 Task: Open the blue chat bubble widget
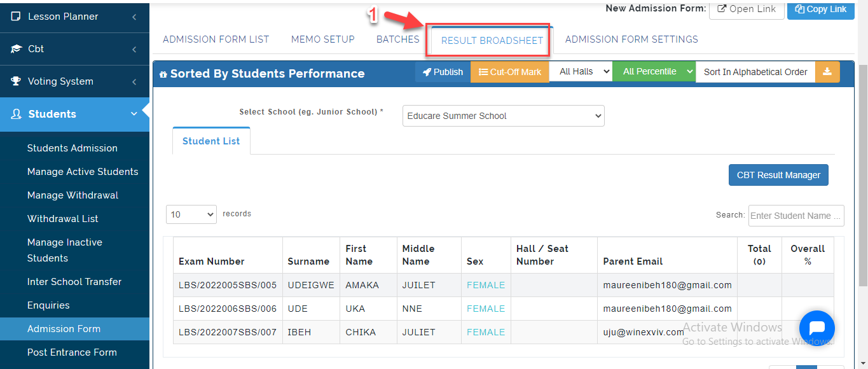point(817,328)
